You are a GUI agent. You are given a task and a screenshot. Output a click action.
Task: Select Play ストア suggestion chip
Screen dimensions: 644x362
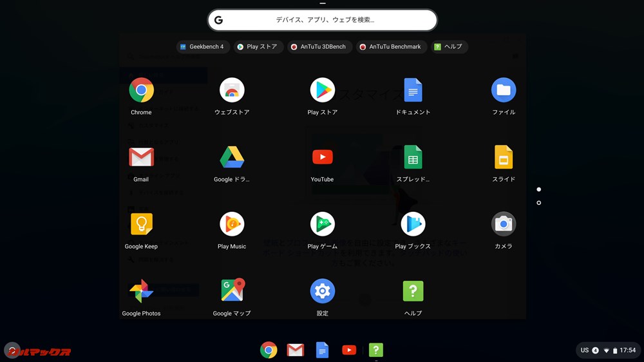tap(258, 47)
